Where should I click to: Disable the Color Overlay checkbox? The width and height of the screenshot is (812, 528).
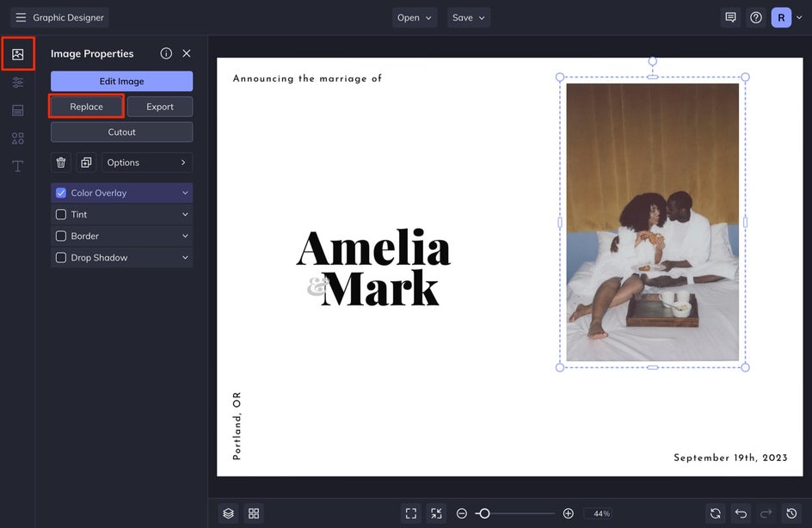(x=61, y=193)
